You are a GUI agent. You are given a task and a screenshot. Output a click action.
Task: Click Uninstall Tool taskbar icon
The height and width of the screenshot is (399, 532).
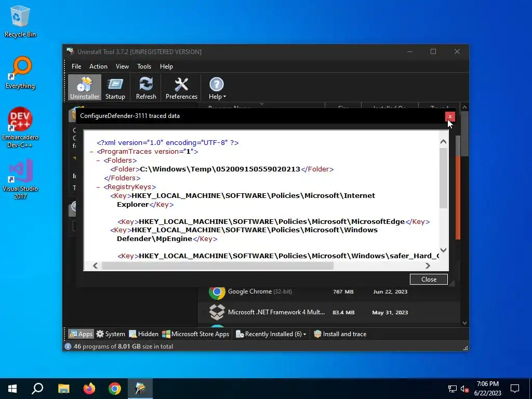tap(140, 389)
